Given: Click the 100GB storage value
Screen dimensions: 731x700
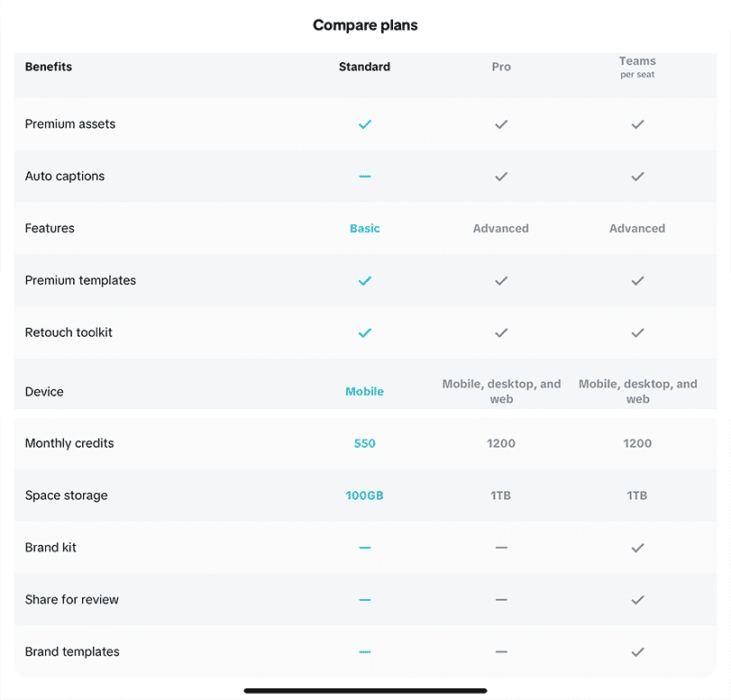Looking at the screenshot, I should point(364,495).
